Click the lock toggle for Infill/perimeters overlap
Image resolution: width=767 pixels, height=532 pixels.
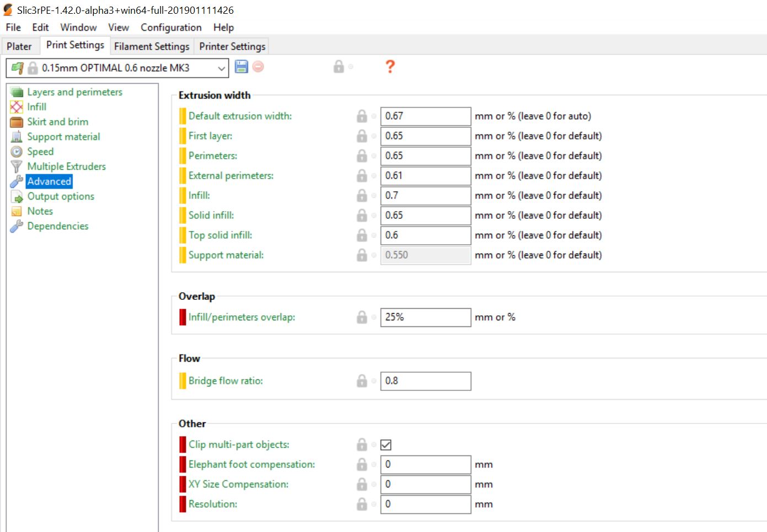pos(362,318)
